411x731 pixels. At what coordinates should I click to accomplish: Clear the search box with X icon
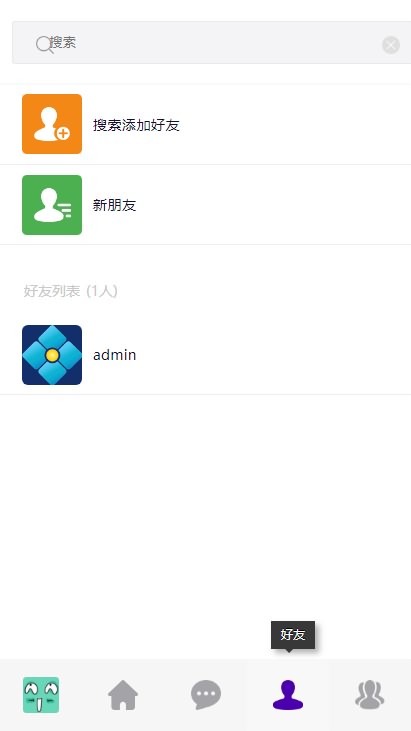(x=391, y=45)
